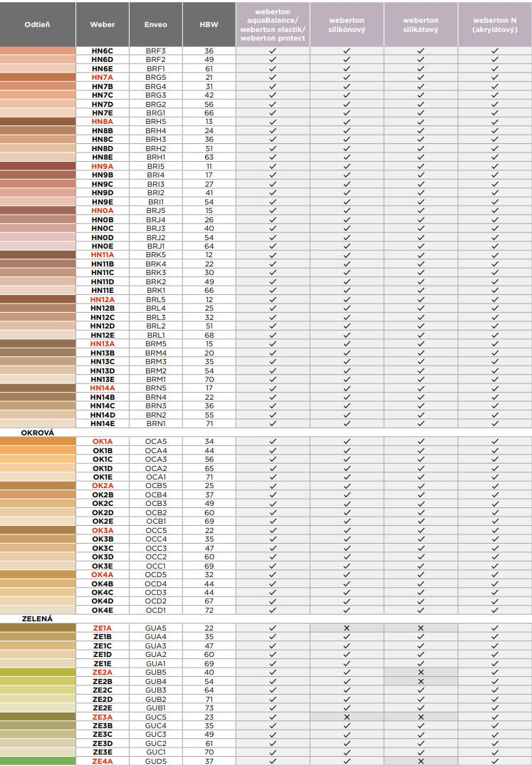Click the Weber code HN7C
Screen dimensions: 532x766
coord(103,95)
